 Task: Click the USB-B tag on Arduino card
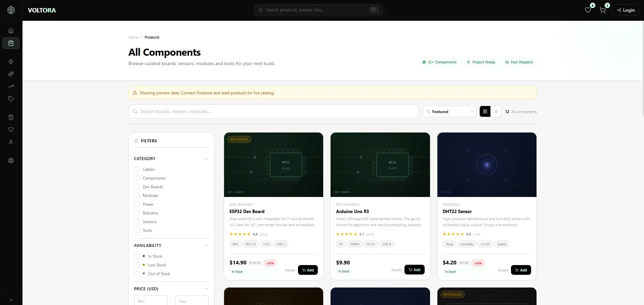point(387,244)
